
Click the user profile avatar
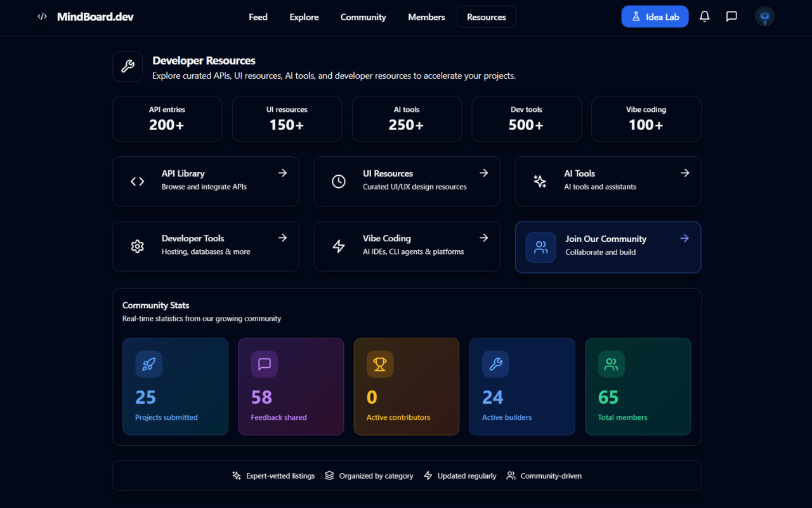[764, 16]
